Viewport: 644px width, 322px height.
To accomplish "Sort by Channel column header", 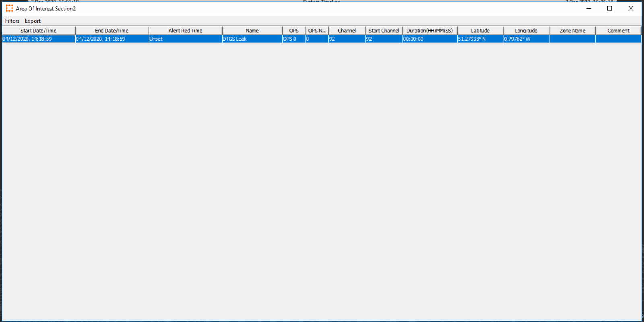I will [x=347, y=31].
